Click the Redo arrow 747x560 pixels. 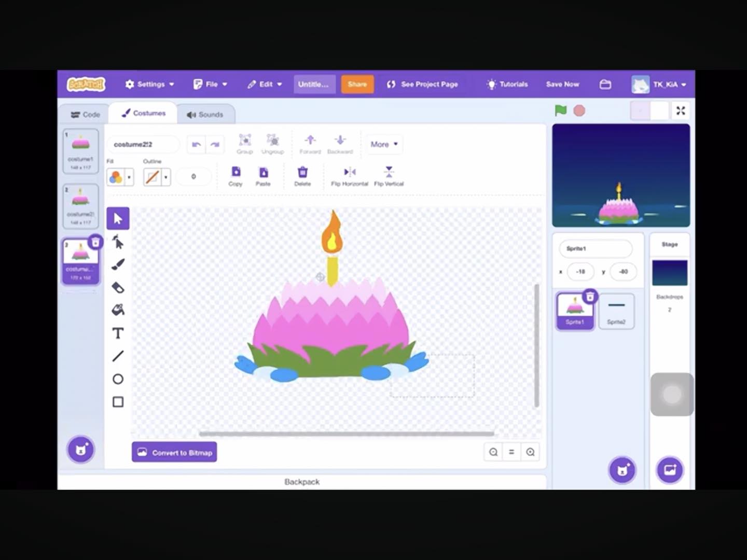pyautogui.click(x=215, y=145)
